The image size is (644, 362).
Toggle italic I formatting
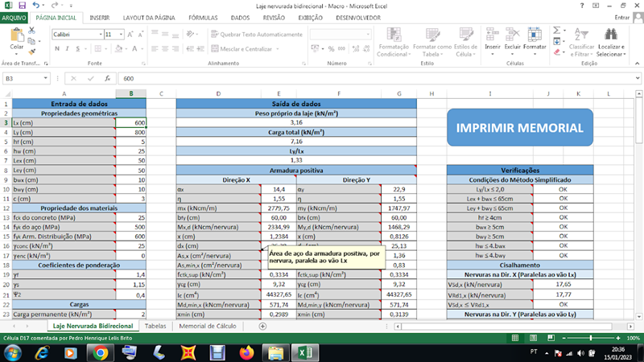pos(68,48)
